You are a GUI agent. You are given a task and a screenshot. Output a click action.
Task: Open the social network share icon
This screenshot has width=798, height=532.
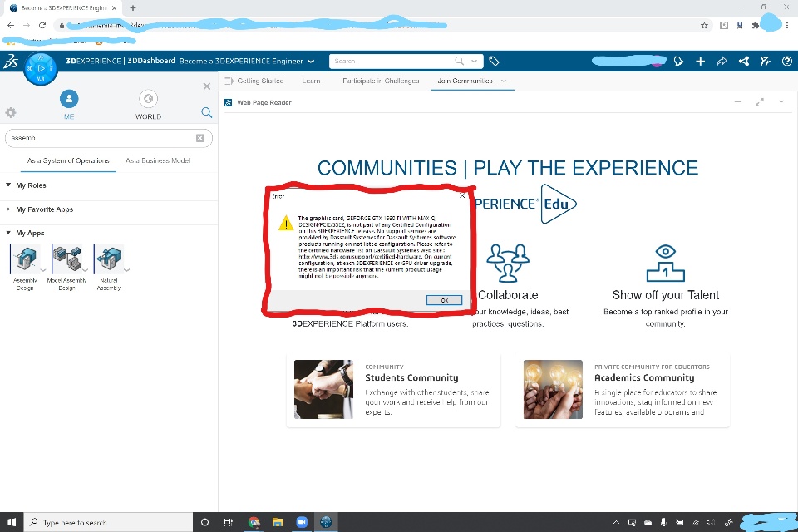(743, 61)
